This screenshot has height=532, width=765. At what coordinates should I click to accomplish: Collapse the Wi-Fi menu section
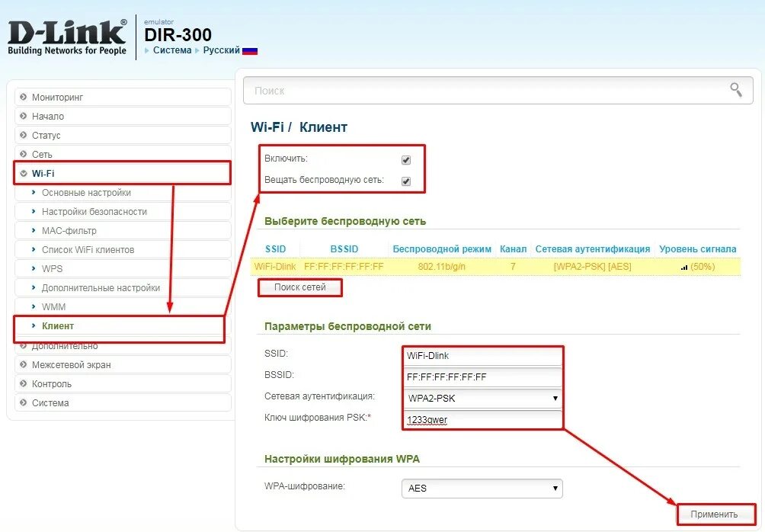(123, 173)
